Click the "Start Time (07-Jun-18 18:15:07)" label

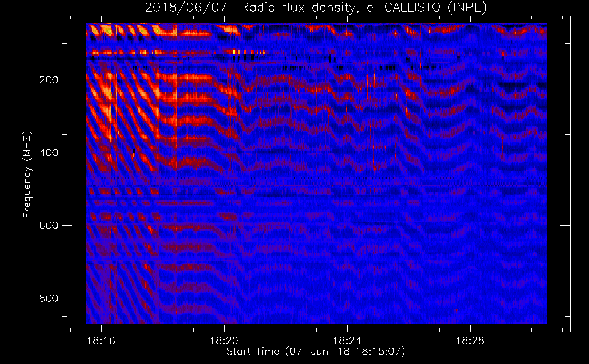[x=315, y=352]
